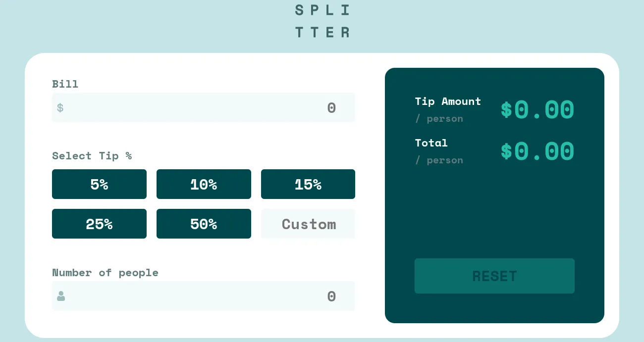Click the zero placeholder in Bill field
644x342 pixels.
pos(331,107)
